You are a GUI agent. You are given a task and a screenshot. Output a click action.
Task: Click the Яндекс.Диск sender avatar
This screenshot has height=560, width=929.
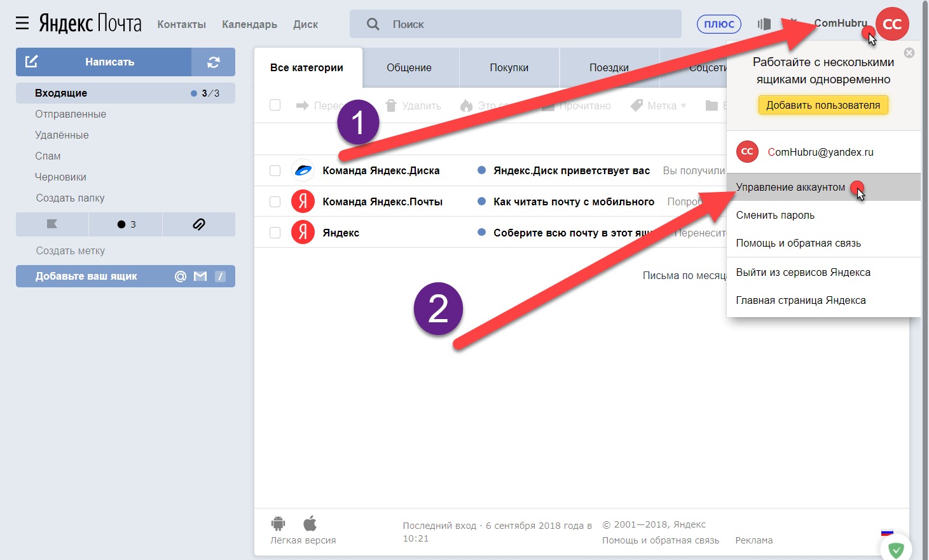(303, 170)
